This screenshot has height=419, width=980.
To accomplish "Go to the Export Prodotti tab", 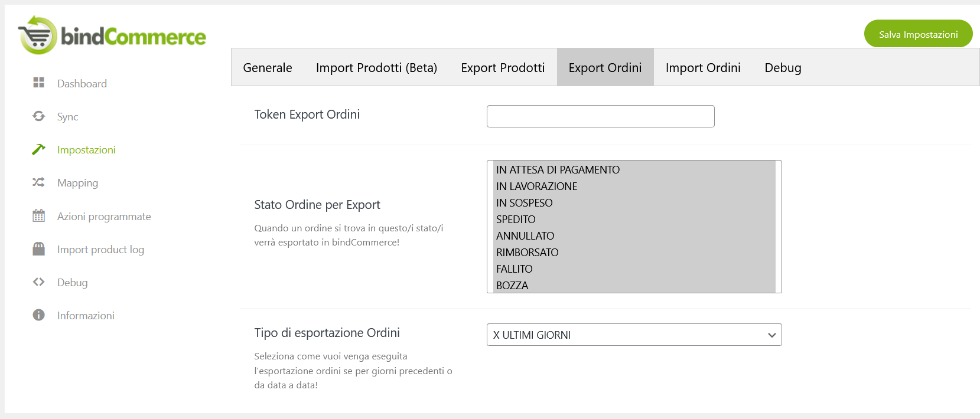I will click(503, 68).
